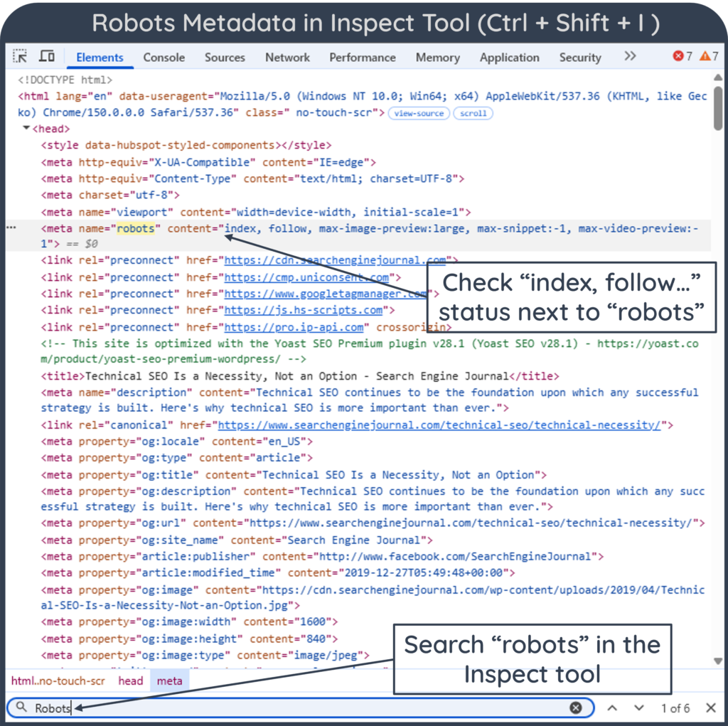
Task: Click the scrollbar down arrow
Action: point(718,661)
